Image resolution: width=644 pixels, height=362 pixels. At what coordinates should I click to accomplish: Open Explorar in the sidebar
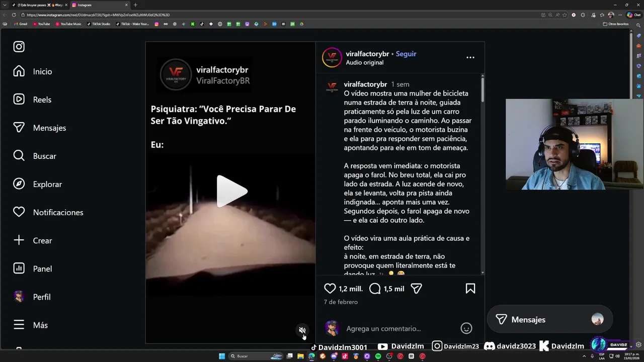point(38,184)
